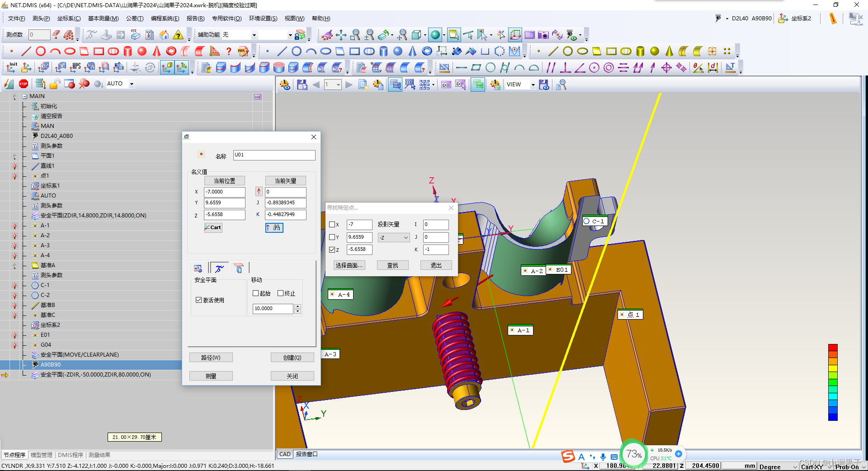The height and width of the screenshot is (471, 868).
Task: Collapse the MAIN tree node
Action: (24, 96)
